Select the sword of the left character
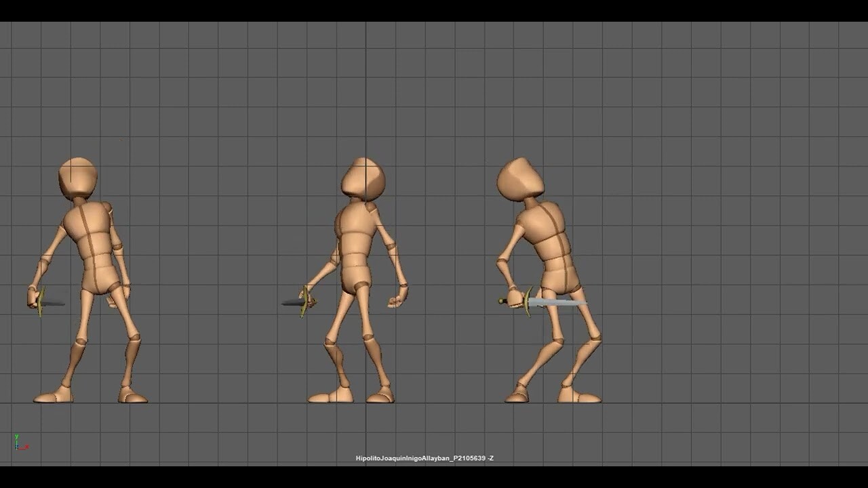868x488 pixels. [x=41, y=303]
